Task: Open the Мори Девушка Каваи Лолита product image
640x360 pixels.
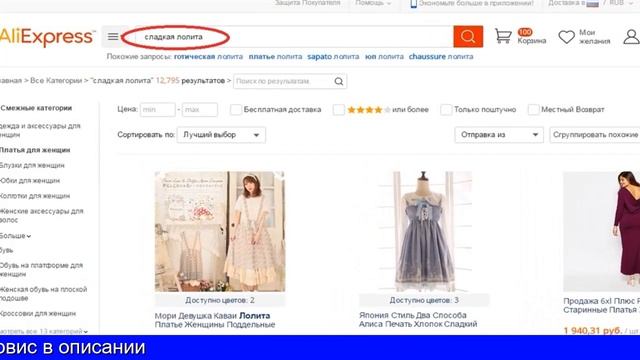Action: tap(220, 231)
